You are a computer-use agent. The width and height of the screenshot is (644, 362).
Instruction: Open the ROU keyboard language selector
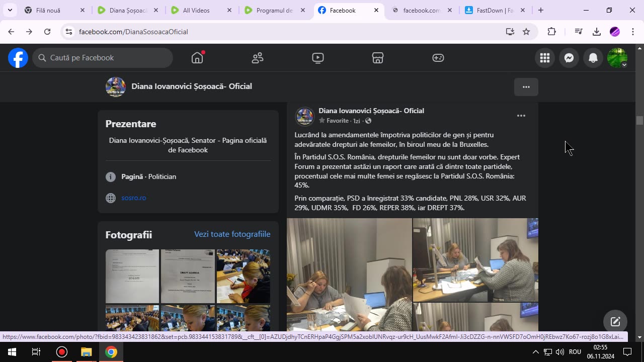pos(575,352)
